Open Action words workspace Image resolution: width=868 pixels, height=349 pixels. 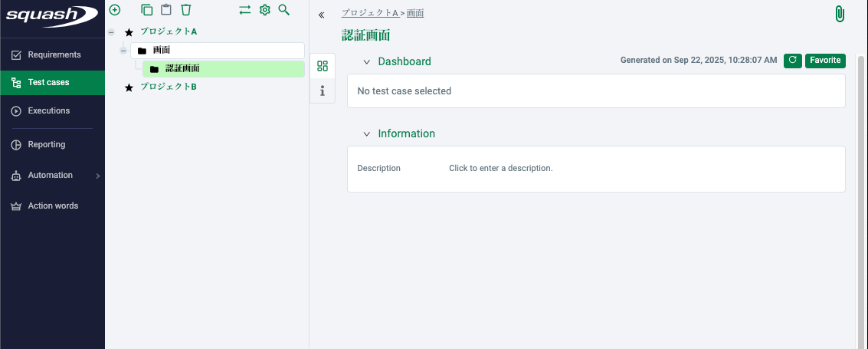click(53, 206)
